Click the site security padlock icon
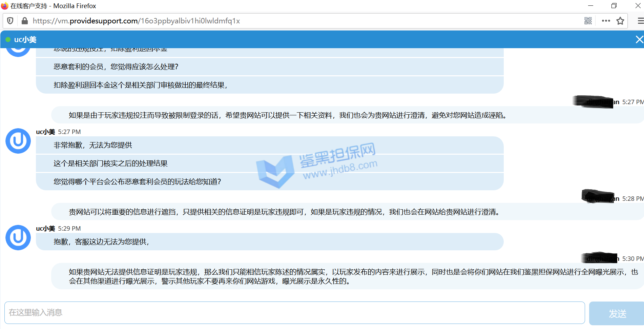 click(x=24, y=21)
